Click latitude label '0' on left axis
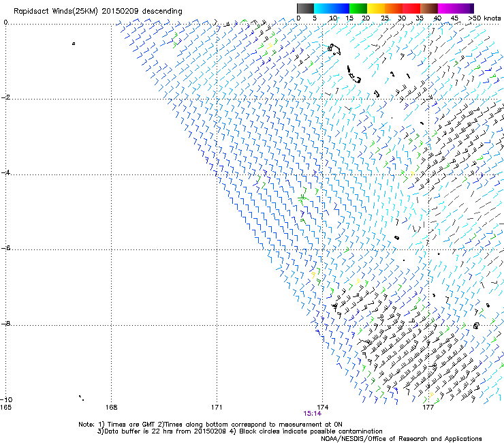The height and width of the screenshot is (443, 504). coord(5,22)
